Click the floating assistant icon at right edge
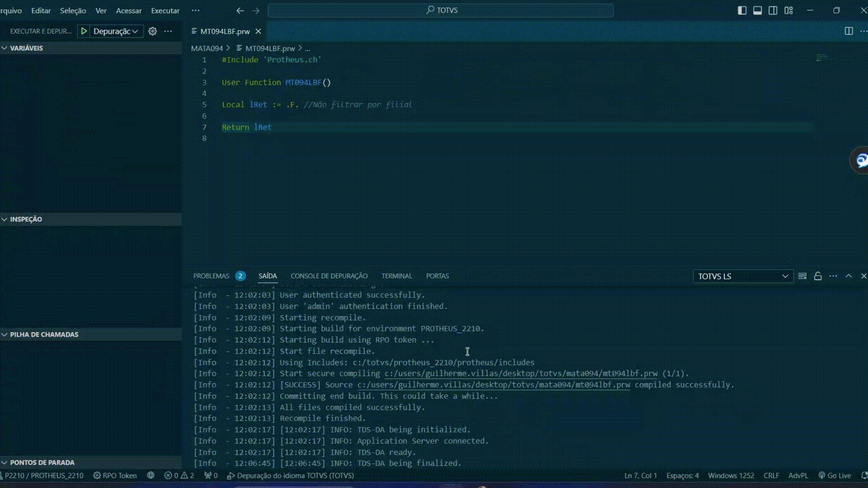The width and height of the screenshot is (868, 488). (859, 160)
